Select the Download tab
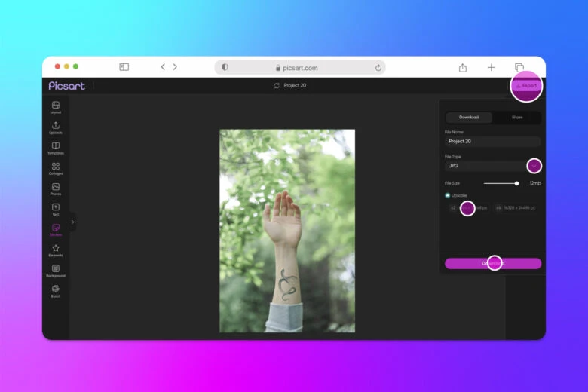Screen dimensions: 588x392 [469, 118]
